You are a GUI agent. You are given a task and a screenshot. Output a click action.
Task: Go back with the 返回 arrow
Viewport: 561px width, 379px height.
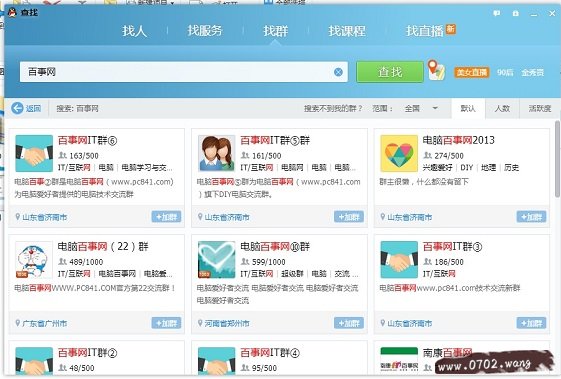pos(26,108)
